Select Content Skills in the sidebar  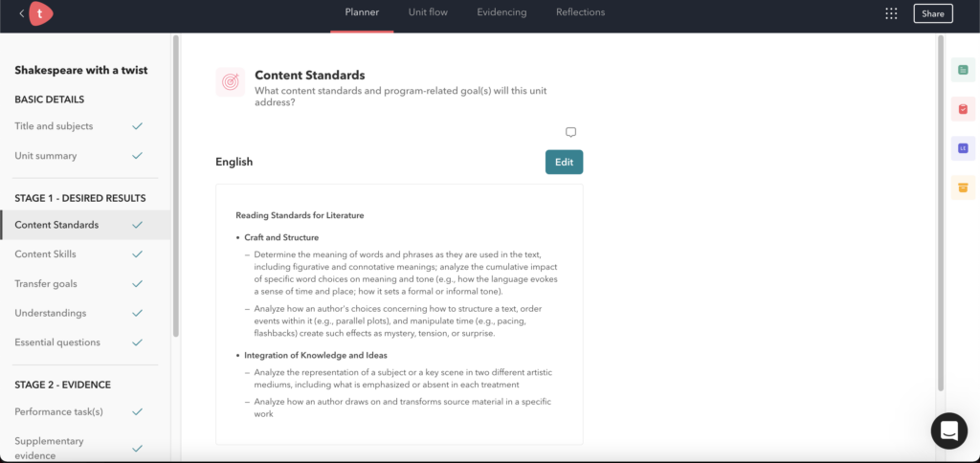[45, 254]
